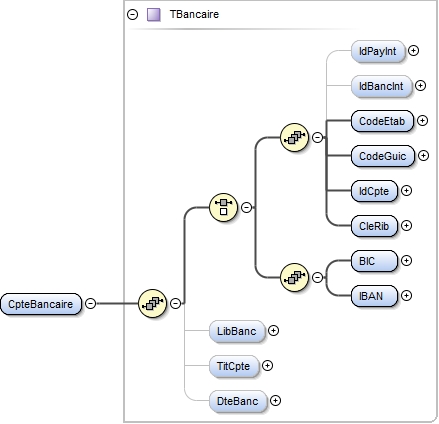Click the purple TBancaire complex type icon
Image resolution: width=439 pixels, height=424 pixels.
[x=154, y=15]
